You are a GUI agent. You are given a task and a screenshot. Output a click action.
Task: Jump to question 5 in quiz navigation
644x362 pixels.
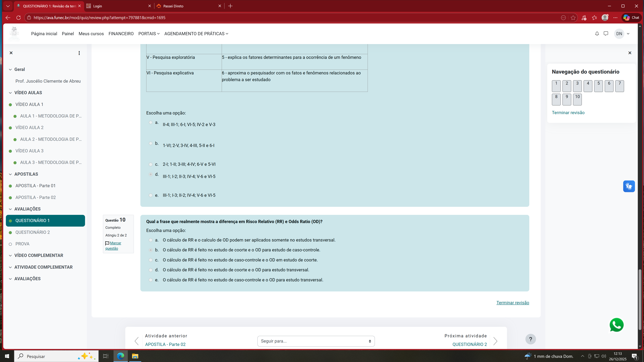(598, 86)
